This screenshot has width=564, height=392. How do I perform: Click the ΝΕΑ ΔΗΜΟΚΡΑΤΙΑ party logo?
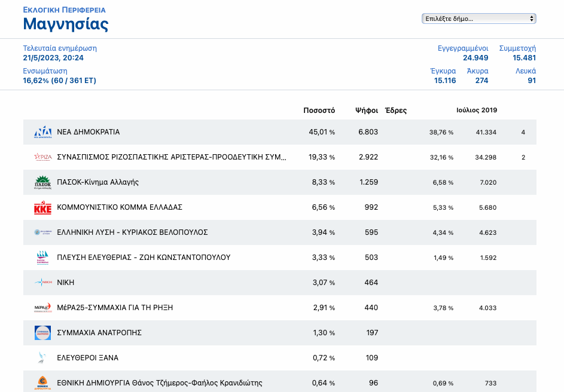point(43,132)
